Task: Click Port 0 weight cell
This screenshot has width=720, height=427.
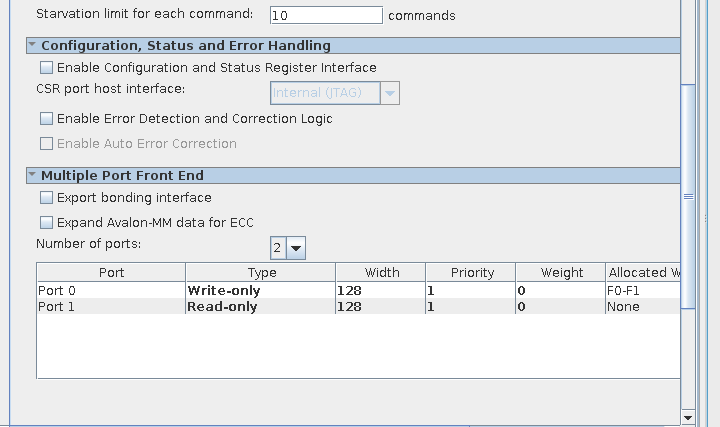Action: click(561, 290)
